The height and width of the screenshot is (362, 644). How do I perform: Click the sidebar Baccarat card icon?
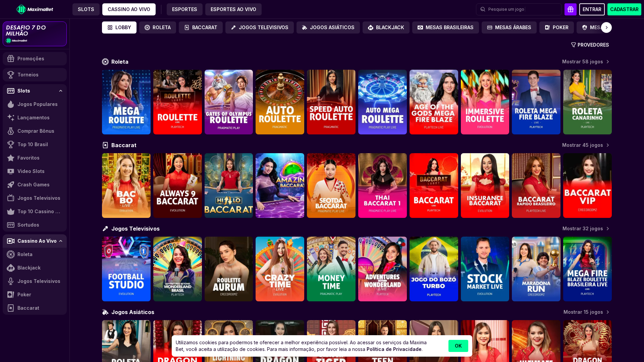[11, 308]
